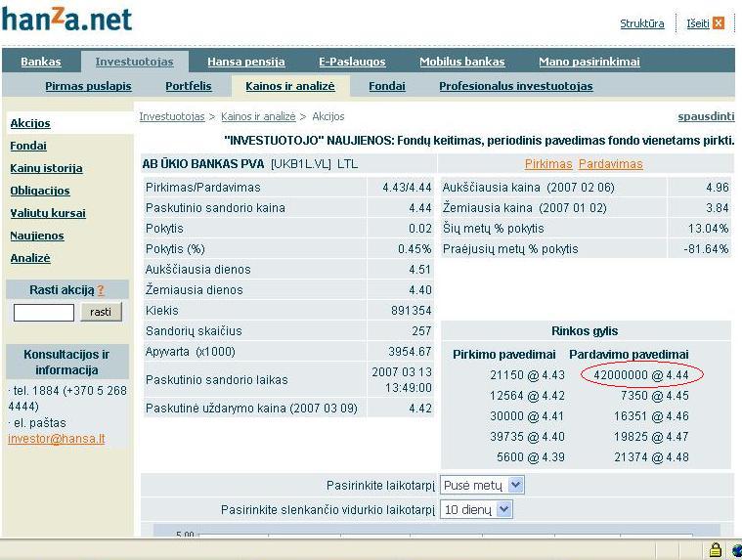This screenshot has height=560, width=742.
Task: Click the Išeiti logout link
Action: click(x=698, y=23)
